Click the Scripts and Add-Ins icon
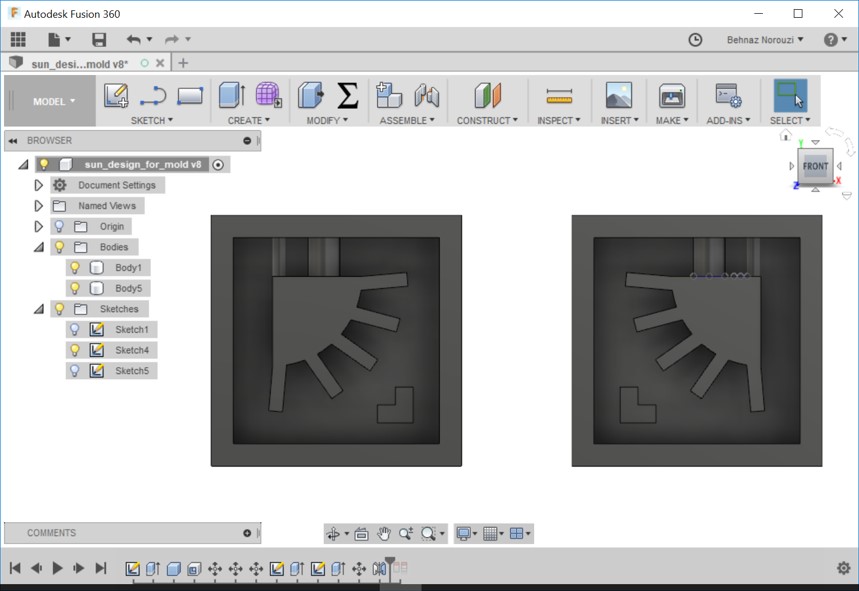The height and width of the screenshot is (591, 859). [728, 95]
